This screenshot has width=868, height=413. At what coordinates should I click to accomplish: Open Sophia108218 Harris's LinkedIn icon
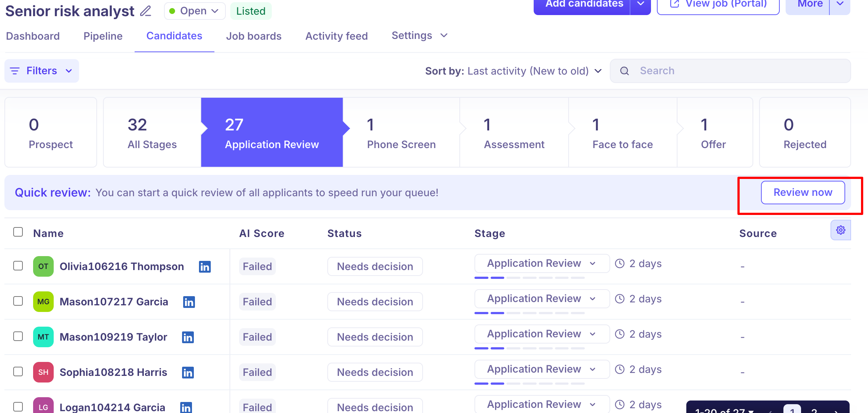click(x=188, y=372)
